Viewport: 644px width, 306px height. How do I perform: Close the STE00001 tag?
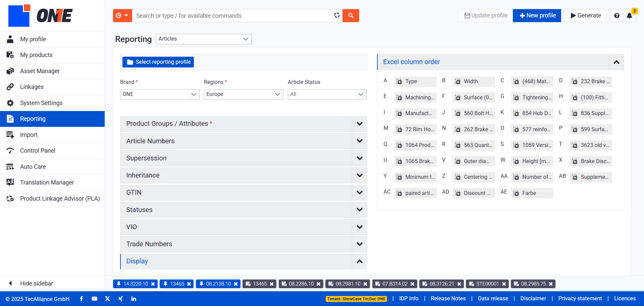point(504,284)
